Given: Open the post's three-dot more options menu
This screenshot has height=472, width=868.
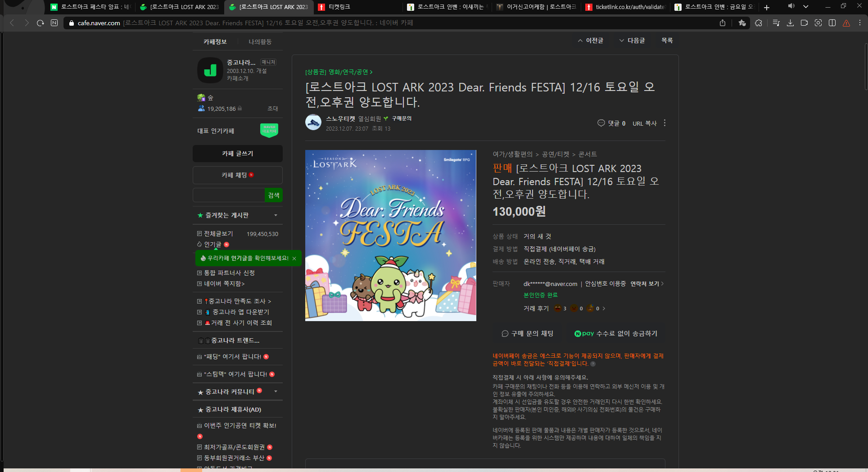Looking at the screenshot, I should (x=665, y=123).
